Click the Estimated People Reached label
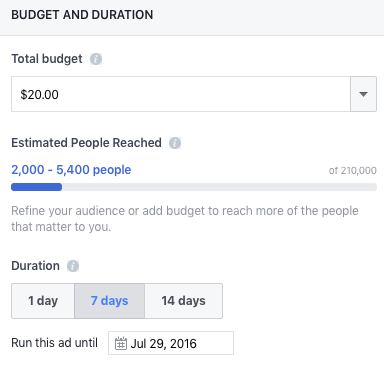Viewport: 384px width, 367px height. pos(86,143)
